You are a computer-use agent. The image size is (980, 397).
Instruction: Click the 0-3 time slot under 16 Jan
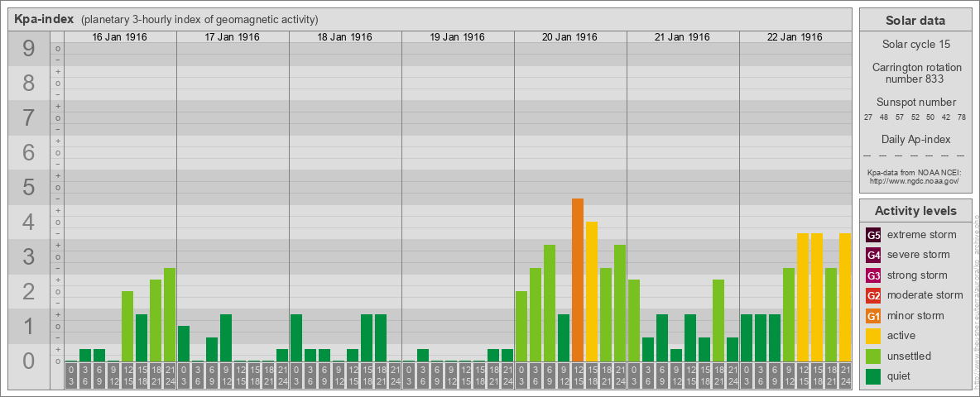click(71, 376)
